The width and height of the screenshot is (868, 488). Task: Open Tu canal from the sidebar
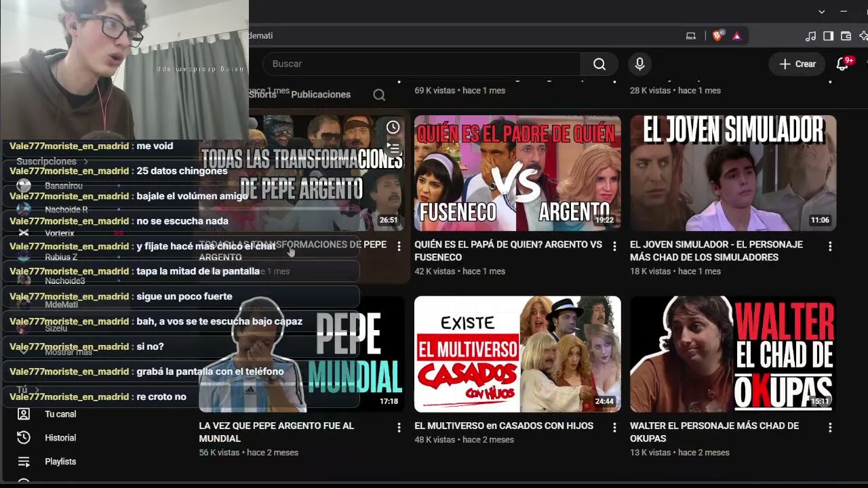[x=60, y=414]
